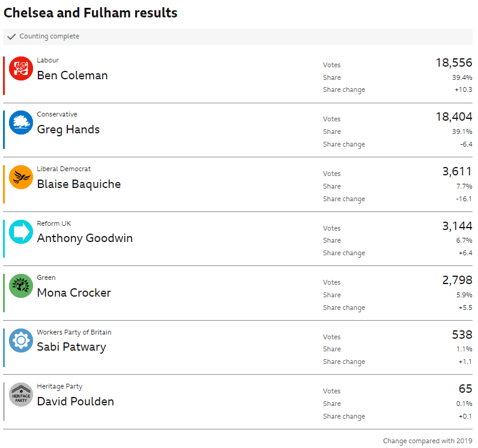Click Mona Crocker's 2,798 vote total

[457, 280]
